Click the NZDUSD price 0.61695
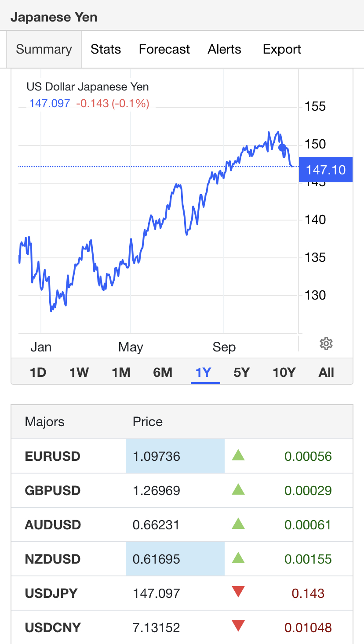This screenshot has width=364, height=644. coord(157,559)
